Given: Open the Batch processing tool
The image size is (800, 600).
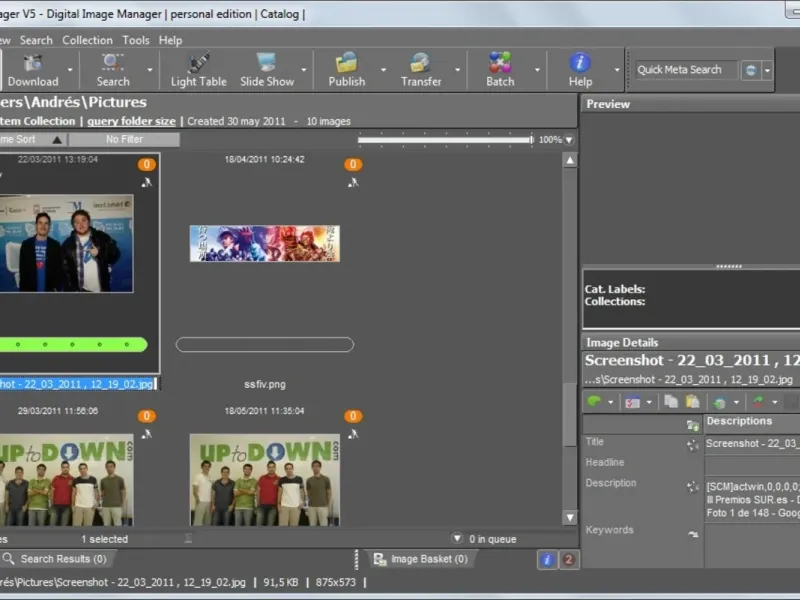Looking at the screenshot, I should [500, 70].
